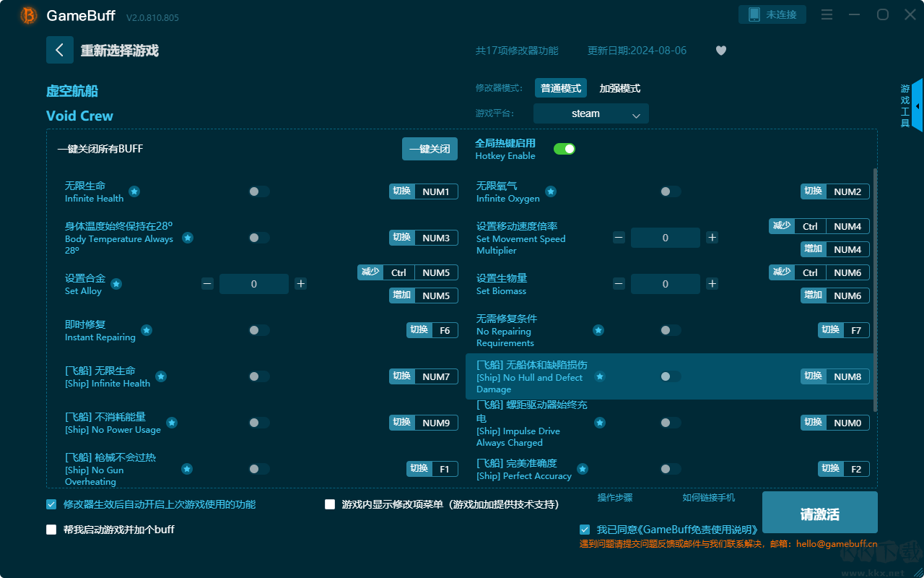
Task: Click the NUM1 hotkey for Infinite Health
Action: pyautogui.click(x=436, y=191)
